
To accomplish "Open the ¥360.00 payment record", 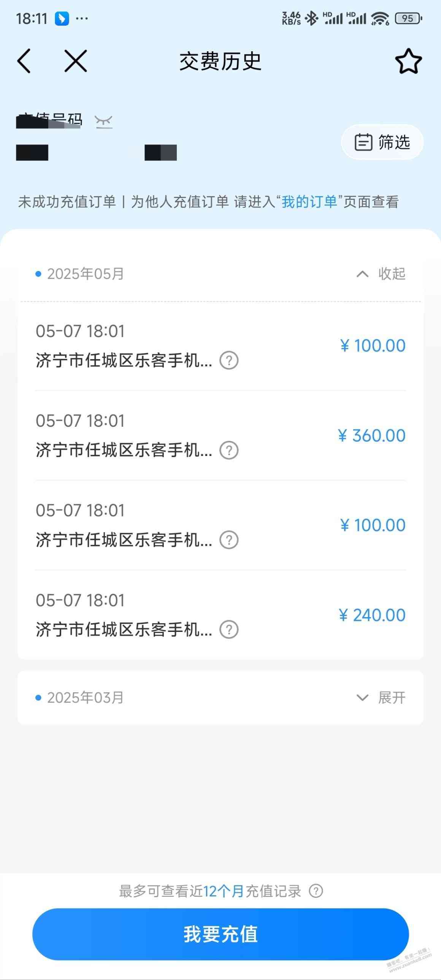I will click(x=220, y=435).
